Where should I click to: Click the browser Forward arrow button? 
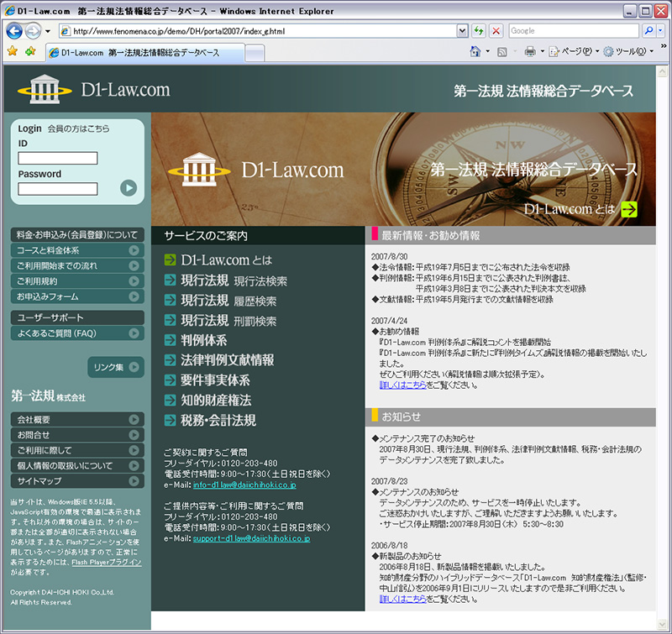(x=33, y=31)
